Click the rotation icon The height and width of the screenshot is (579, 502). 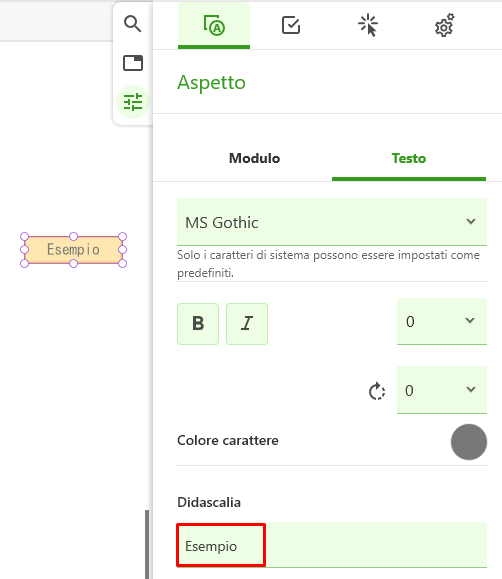(377, 391)
